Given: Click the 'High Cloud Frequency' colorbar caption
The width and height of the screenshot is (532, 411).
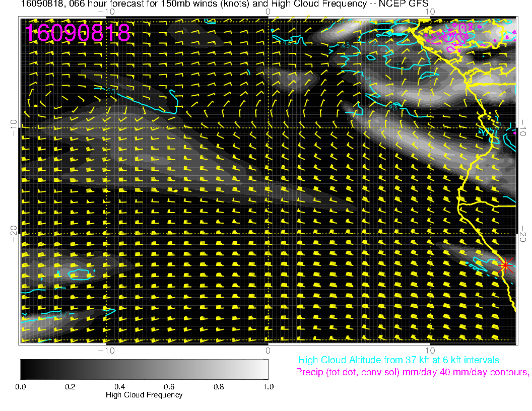Looking at the screenshot, I should pos(144,395).
